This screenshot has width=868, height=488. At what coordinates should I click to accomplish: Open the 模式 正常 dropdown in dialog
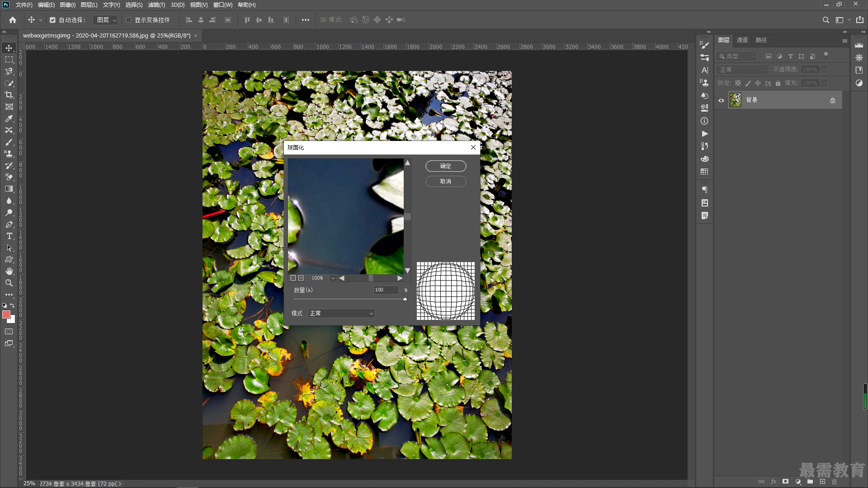pyautogui.click(x=341, y=313)
